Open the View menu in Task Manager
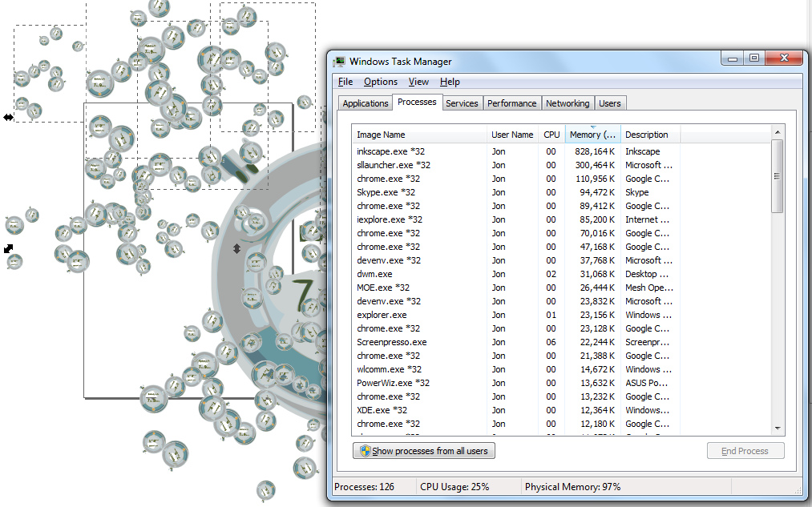 point(418,82)
